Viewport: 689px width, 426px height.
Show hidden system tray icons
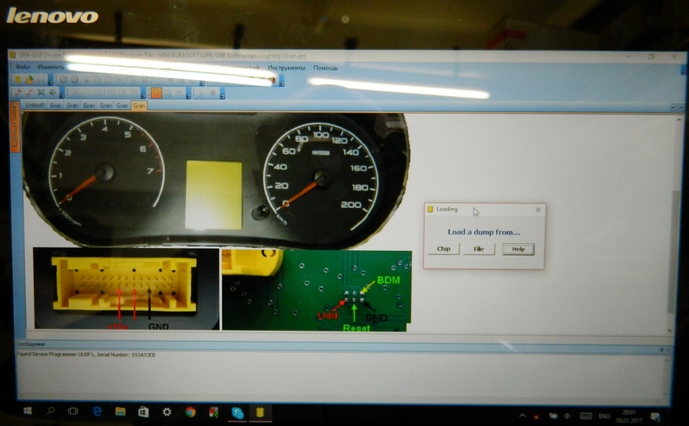[522, 415]
